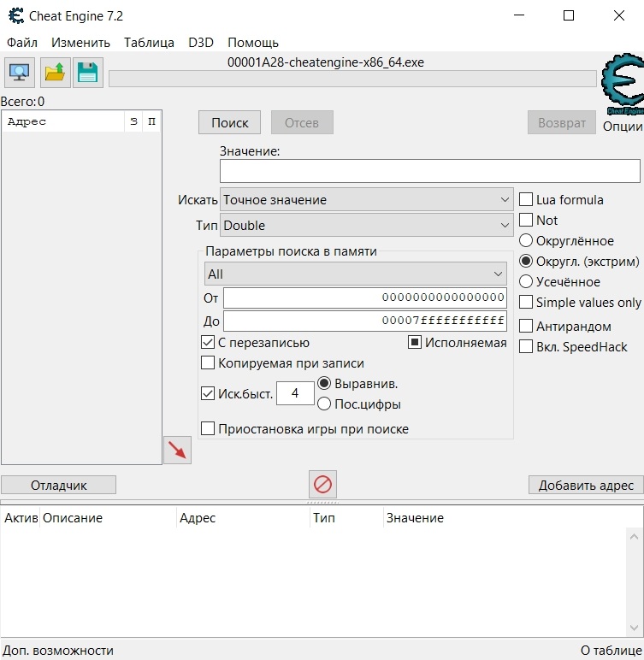Click the Актив column header

tap(21, 518)
